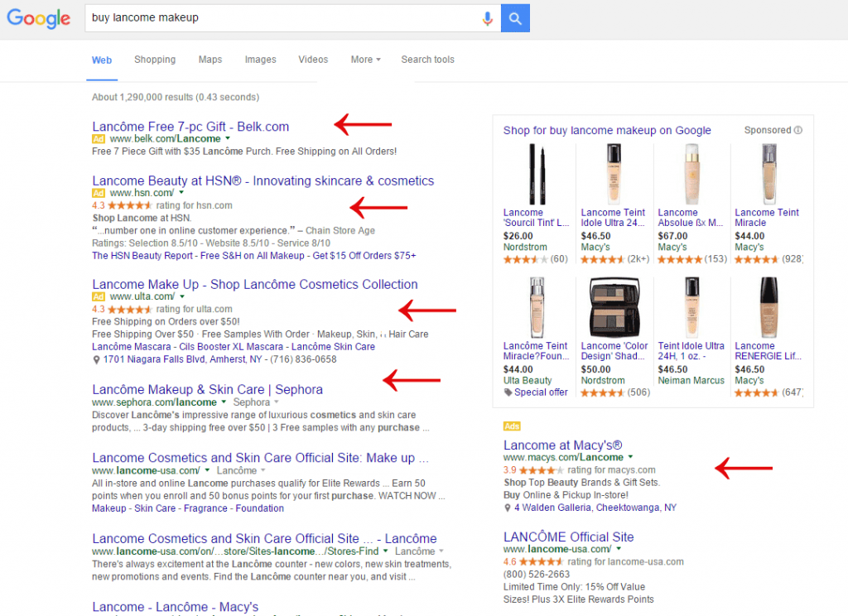
Task: Click the blue search magnifier button
Action: coord(515,18)
